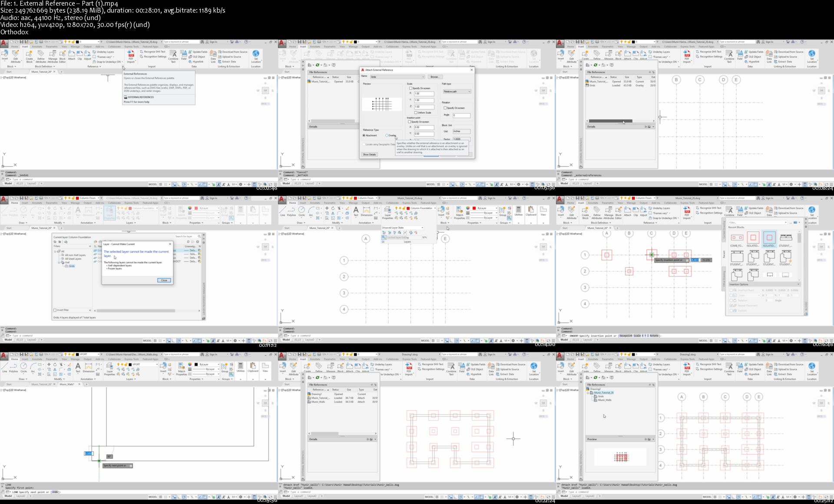834x504 pixels.
Task: Click Sign In in the 00:02:48 frame
Action: [213, 42]
